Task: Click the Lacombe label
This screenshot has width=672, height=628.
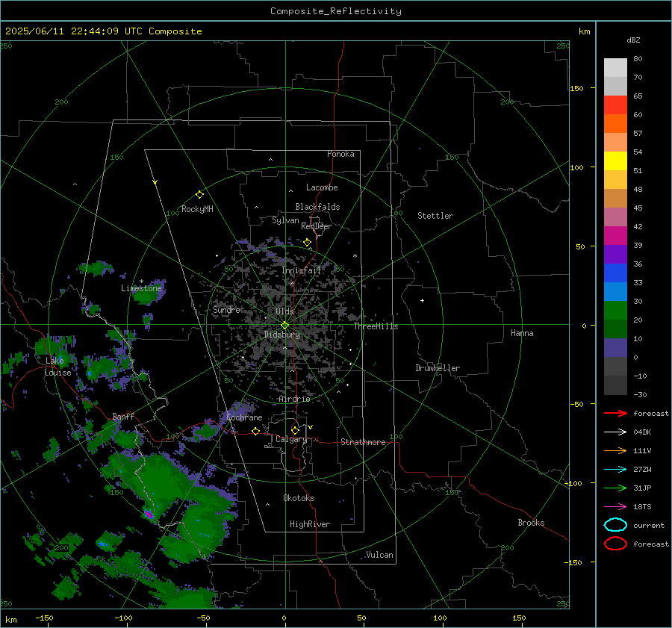Action: (x=322, y=187)
